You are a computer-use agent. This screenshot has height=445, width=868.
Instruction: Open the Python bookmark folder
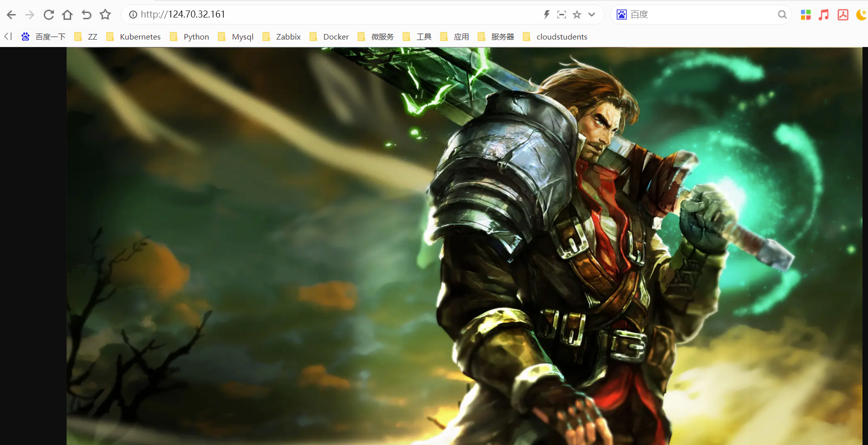189,37
